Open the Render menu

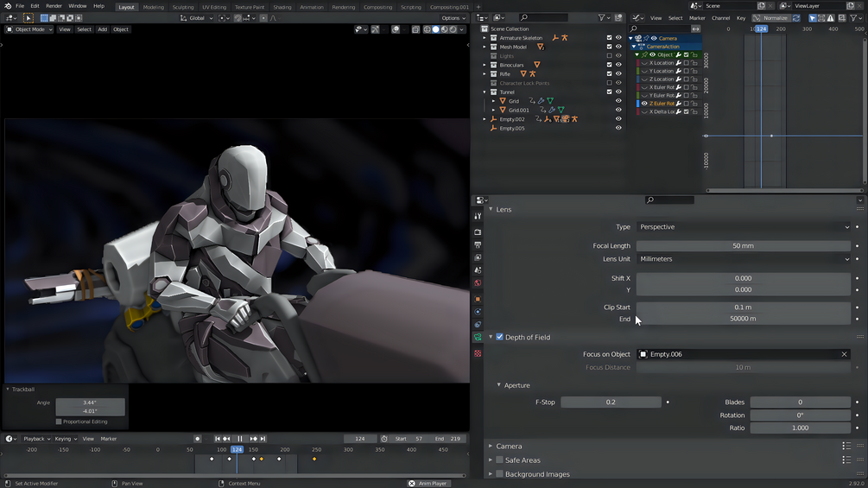[x=54, y=6]
